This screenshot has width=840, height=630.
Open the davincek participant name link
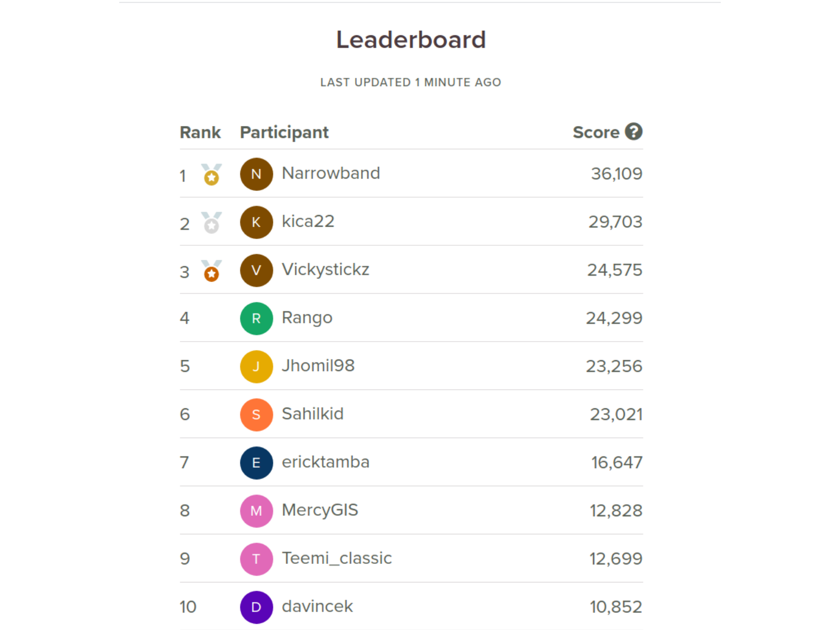point(318,606)
